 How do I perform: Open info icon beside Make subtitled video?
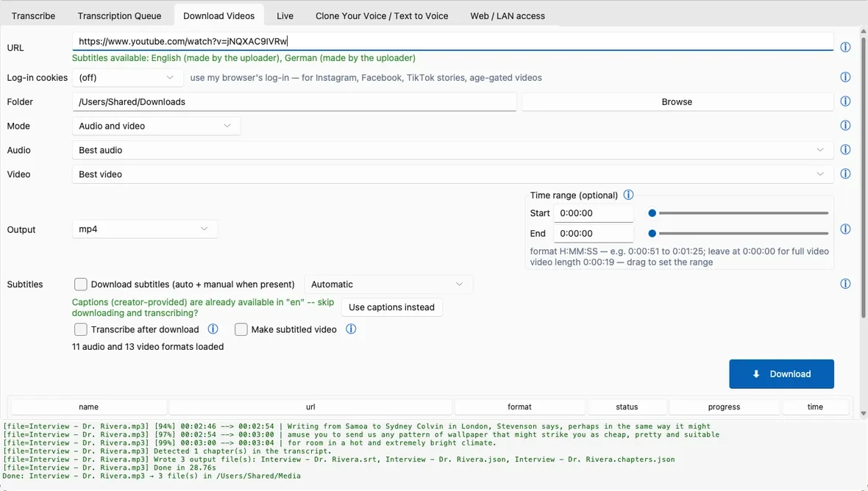pyautogui.click(x=351, y=329)
